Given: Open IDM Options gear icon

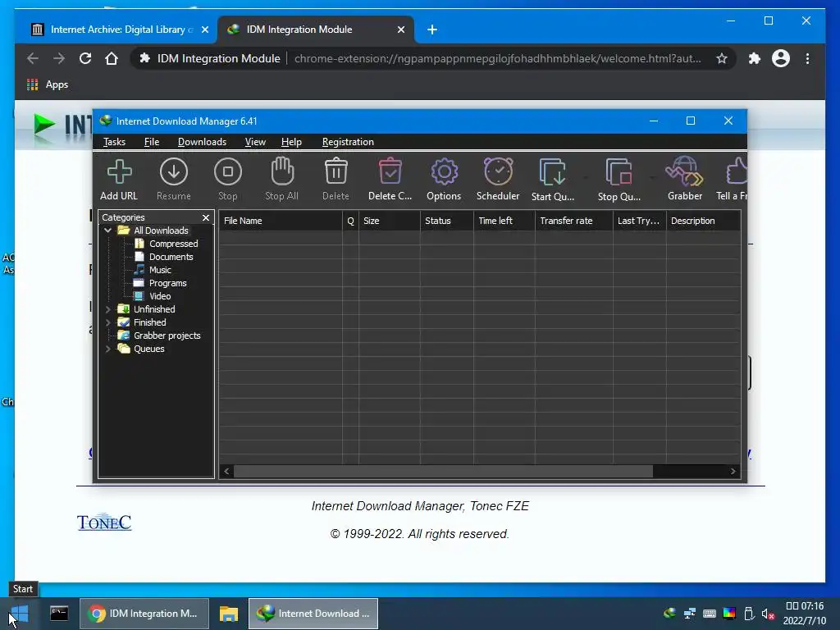Looking at the screenshot, I should click(x=444, y=179).
